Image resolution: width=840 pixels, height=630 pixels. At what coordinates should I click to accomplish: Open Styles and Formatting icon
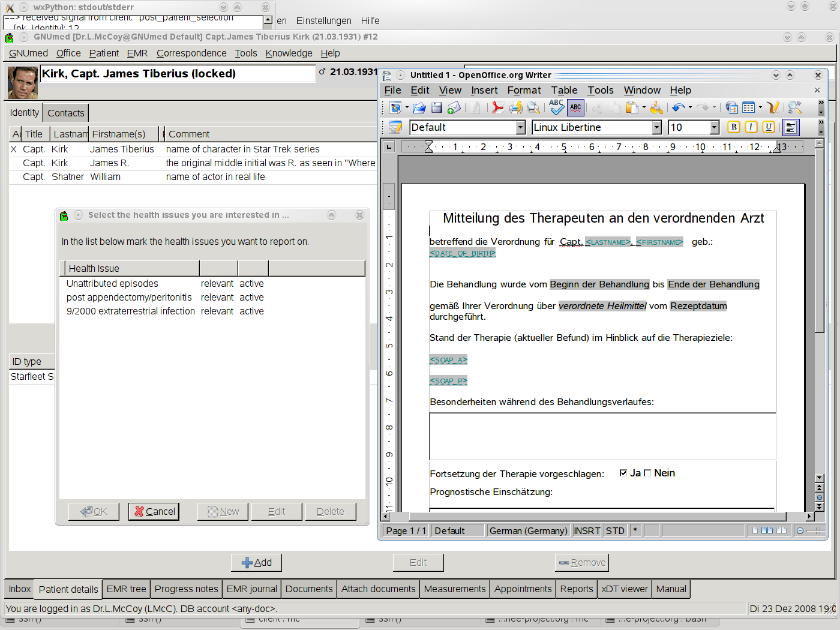click(x=395, y=127)
